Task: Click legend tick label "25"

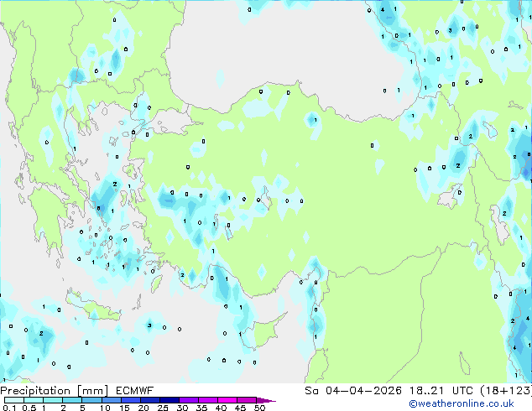Action: (x=163, y=408)
